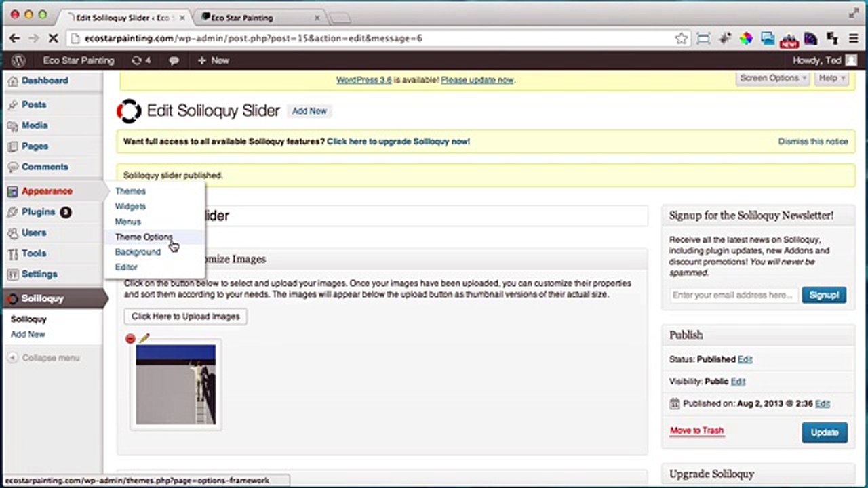The height and width of the screenshot is (488, 868).
Task: Close the Edit Soliloquy Slider browser tab
Action: 182,18
